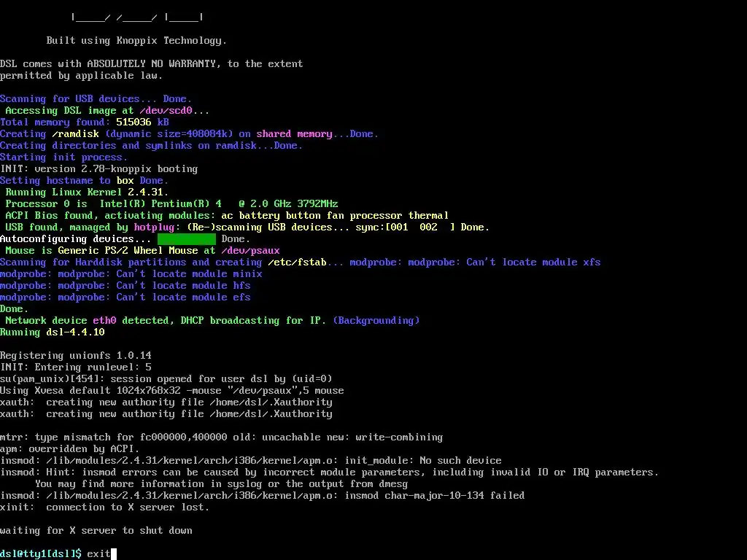Click "Registering unionfs 1.0.14" line
Screen dimensions: 747x560
point(75,355)
